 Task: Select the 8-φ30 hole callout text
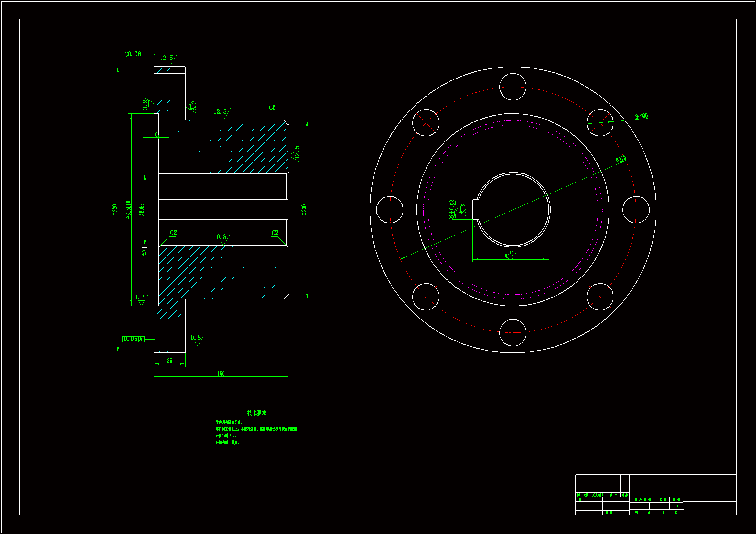(x=642, y=116)
